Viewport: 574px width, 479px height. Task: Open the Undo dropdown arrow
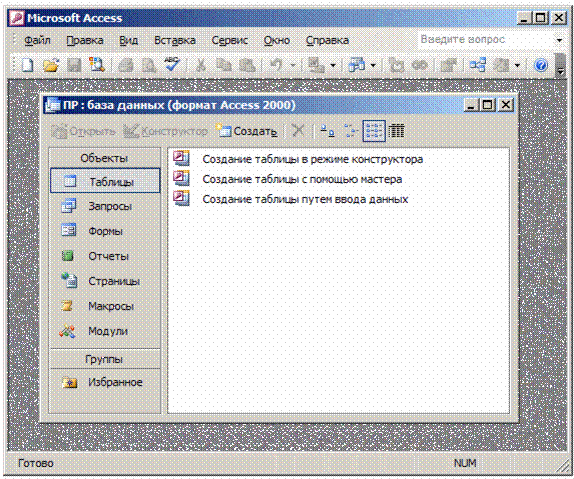point(293,66)
